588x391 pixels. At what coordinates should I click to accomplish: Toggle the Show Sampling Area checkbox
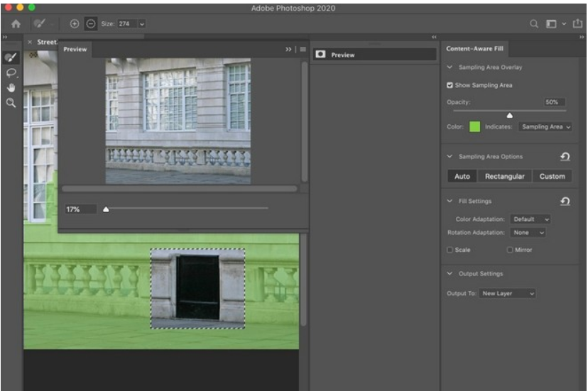click(450, 85)
